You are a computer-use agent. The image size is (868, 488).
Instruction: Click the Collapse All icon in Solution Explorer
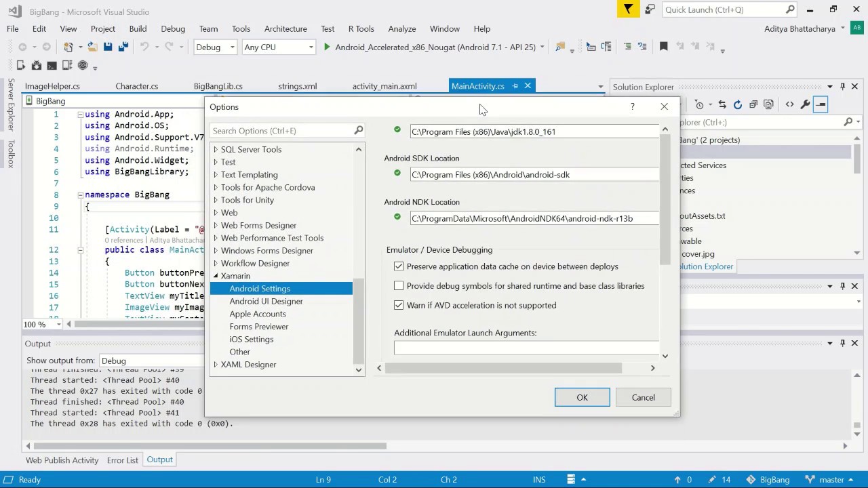pos(753,104)
